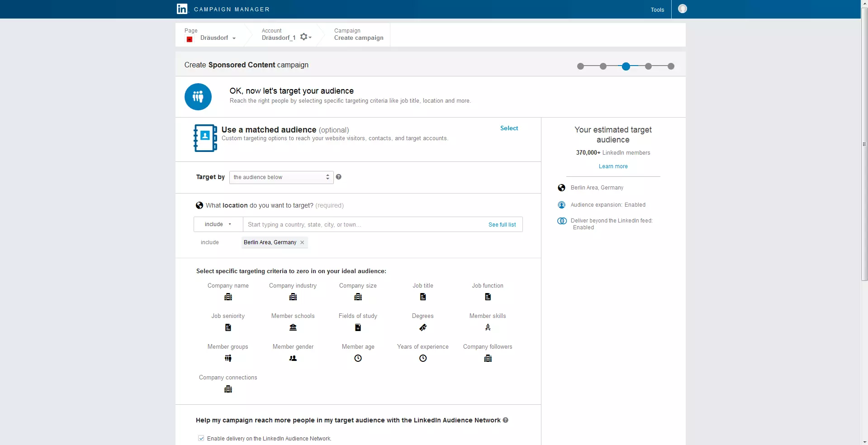This screenshot has width=868, height=445.
Task: Click '370,000+ LinkedIn members' text
Action: coord(613,153)
